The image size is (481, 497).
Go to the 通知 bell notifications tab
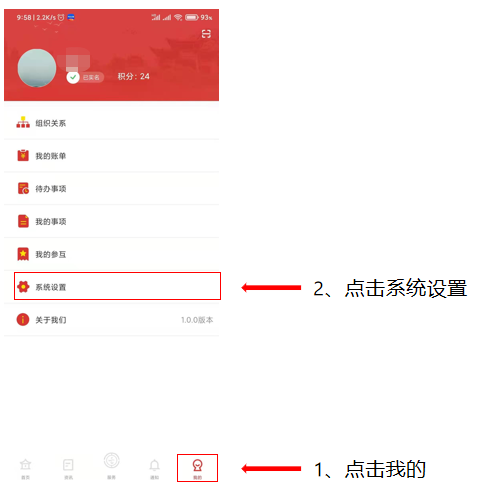154,469
